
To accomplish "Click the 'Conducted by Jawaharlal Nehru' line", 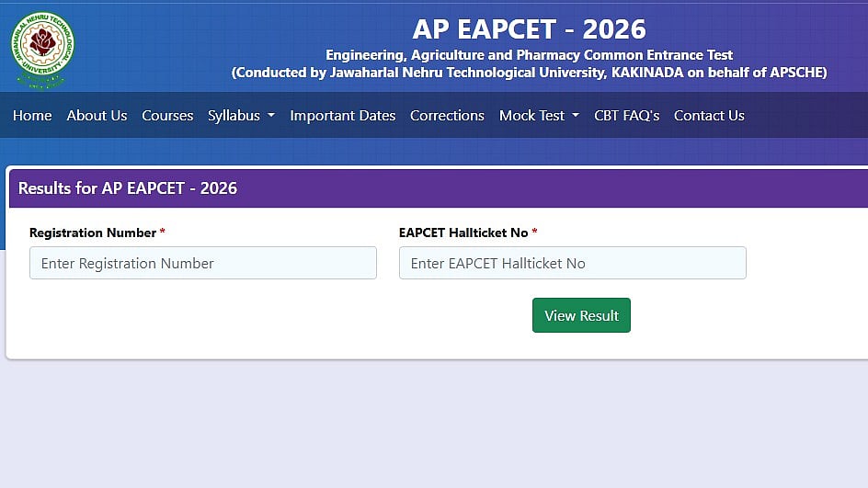I will 530,73.
